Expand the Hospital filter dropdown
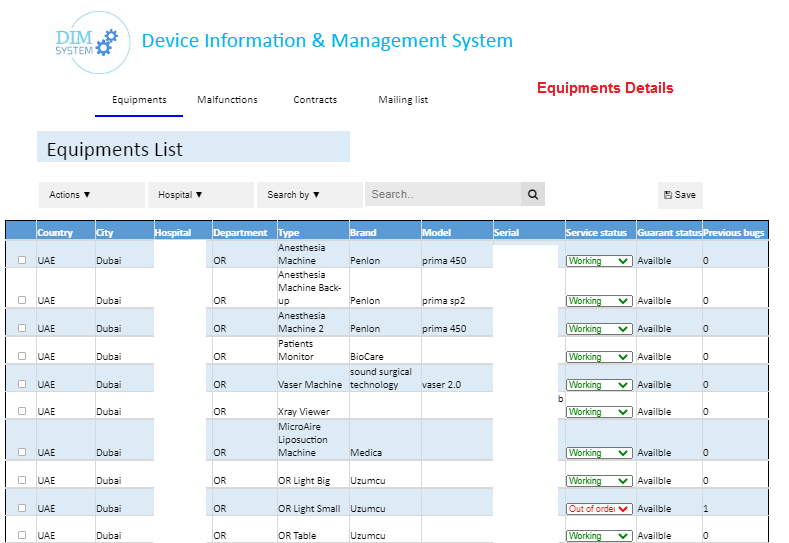The width and height of the screenshot is (789, 543). (200, 195)
